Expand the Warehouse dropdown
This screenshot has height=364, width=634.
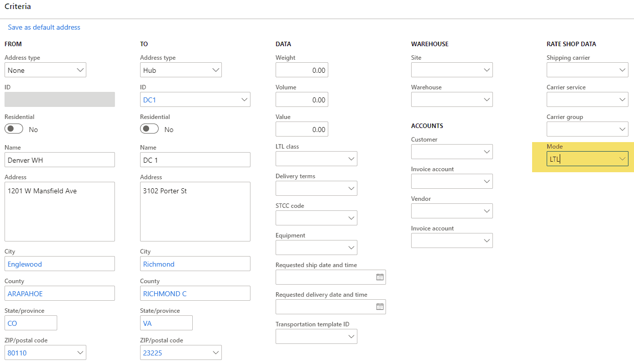487,100
